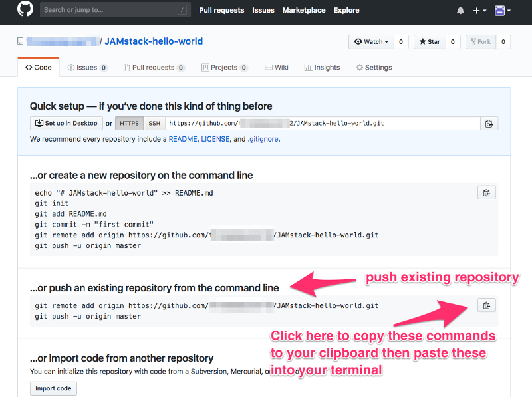Expand the Watch dropdown button
The height and width of the screenshot is (397, 532).
[x=371, y=42]
